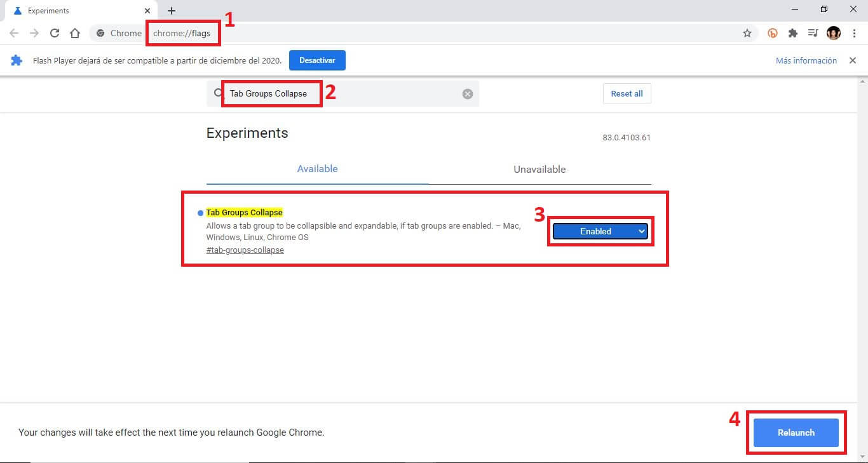
Task: Open the Chrome three-dot menu
Action: [x=855, y=33]
